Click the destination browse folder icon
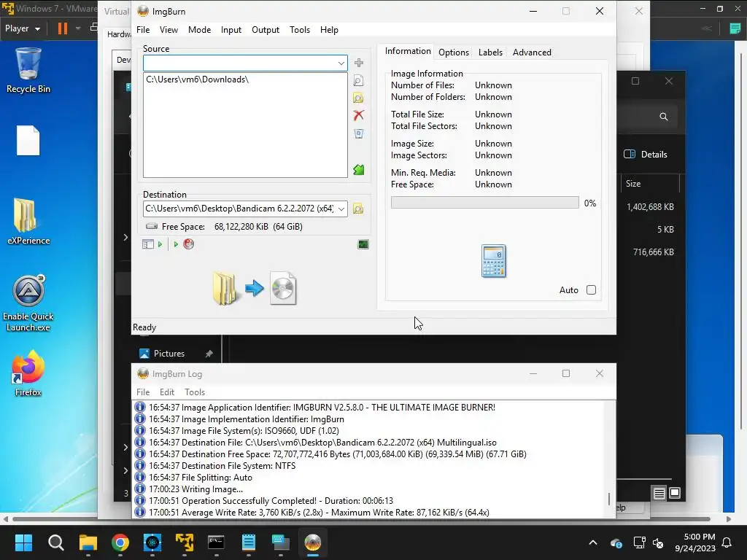This screenshot has height=560, width=747. pyautogui.click(x=357, y=209)
